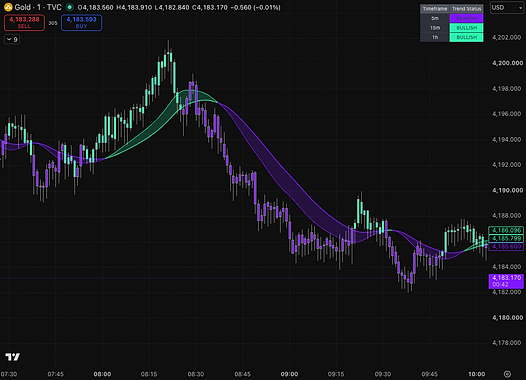Click the 15m timeframe cell

pos(435,28)
